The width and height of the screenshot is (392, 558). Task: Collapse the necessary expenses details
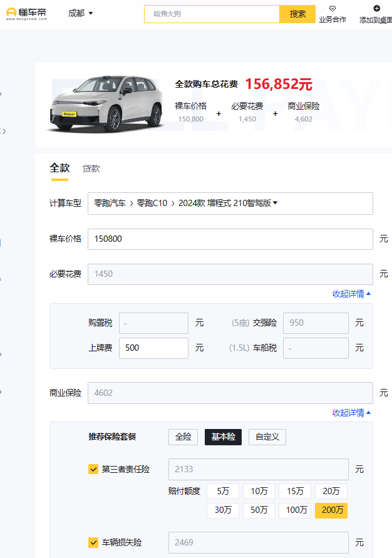[x=351, y=294]
